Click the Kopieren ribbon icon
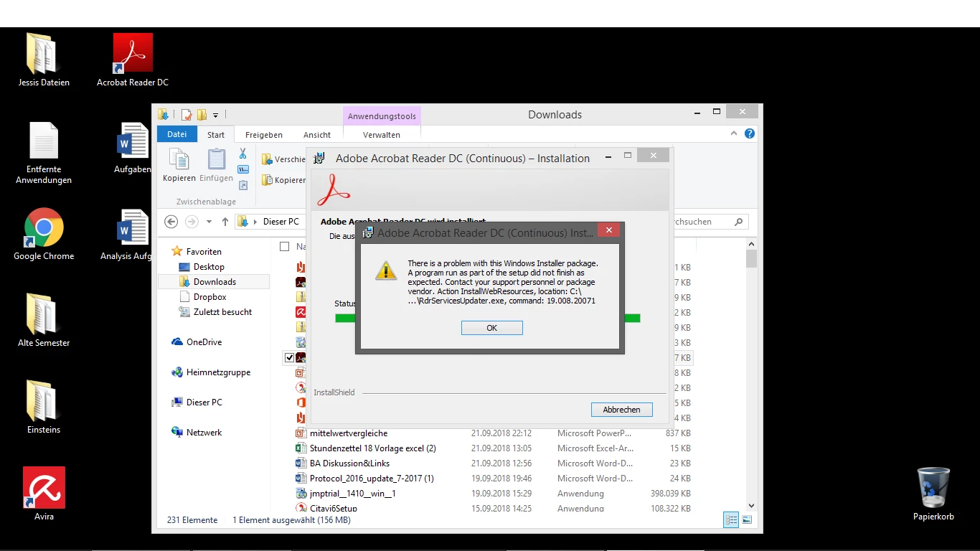 (179, 166)
